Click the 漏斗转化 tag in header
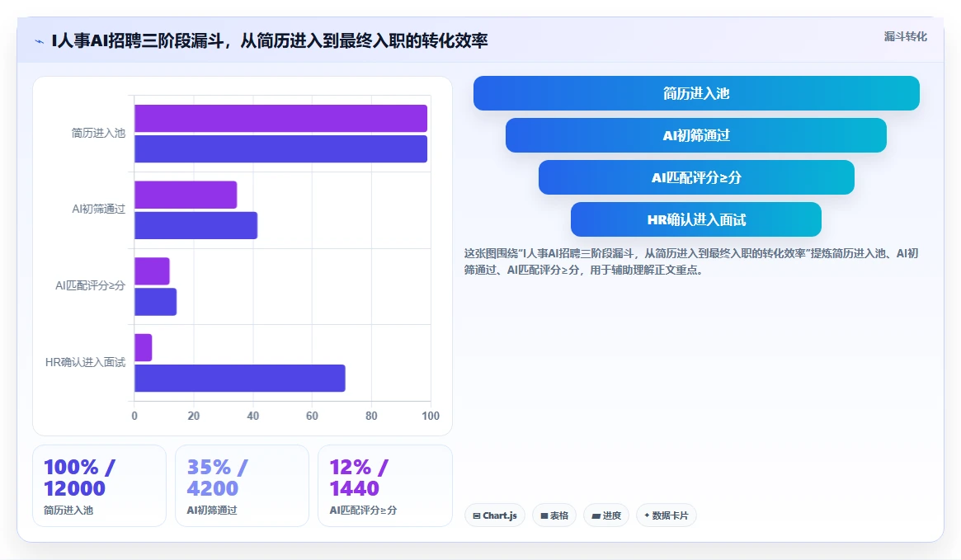961x560 pixels. tap(905, 37)
